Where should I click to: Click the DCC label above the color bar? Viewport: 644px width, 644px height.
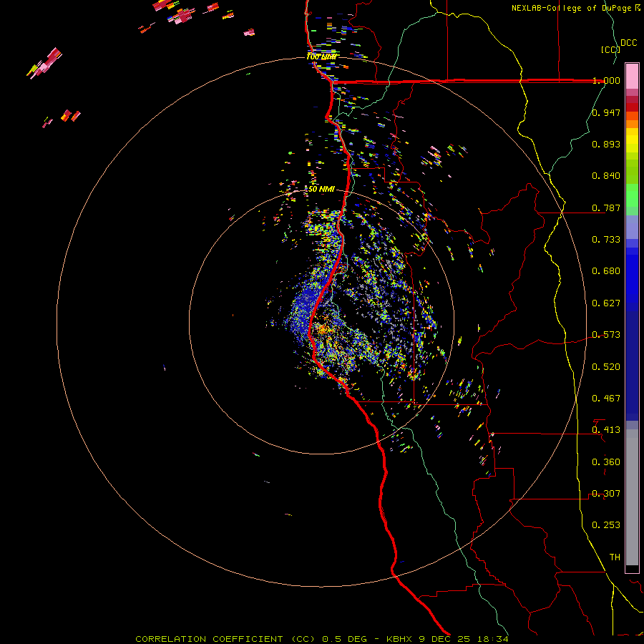[x=629, y=43]
